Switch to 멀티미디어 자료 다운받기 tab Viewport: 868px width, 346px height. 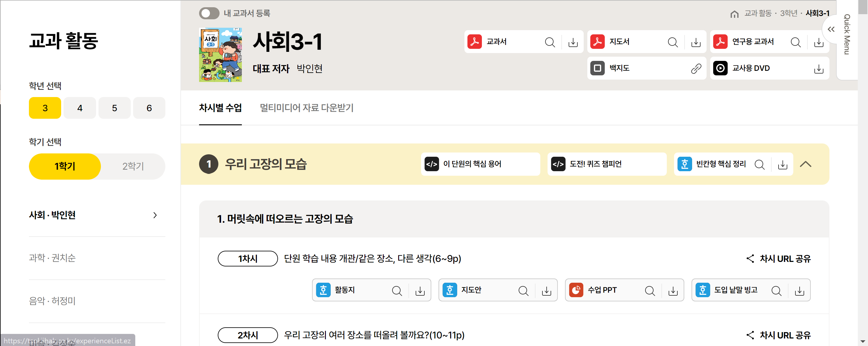pos(307,108)
